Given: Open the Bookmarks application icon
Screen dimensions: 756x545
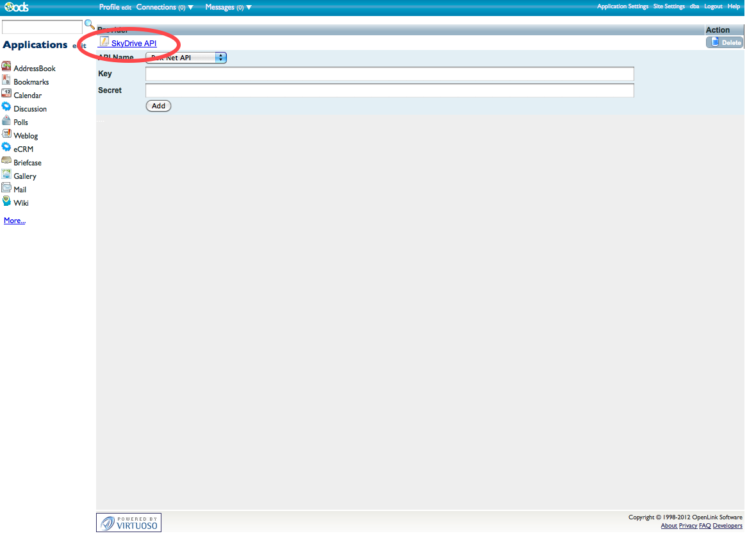Looking at the screenshot, I should pyautogui.click(x=6, y=80).
